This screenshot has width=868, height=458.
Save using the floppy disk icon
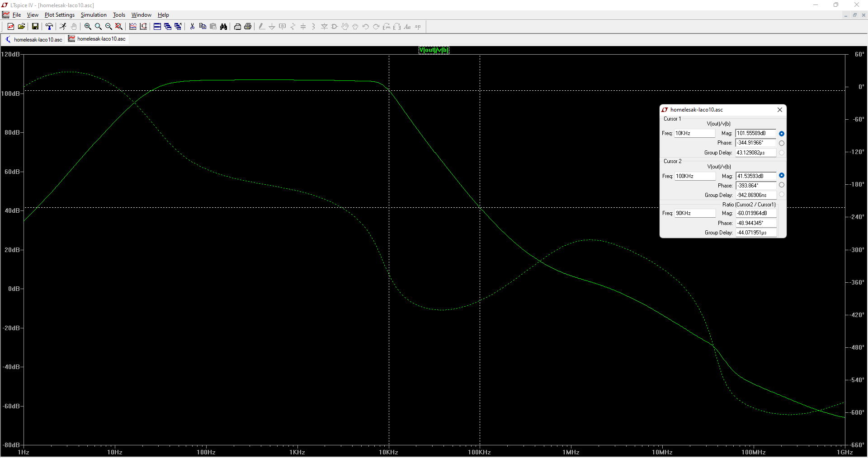35,27
